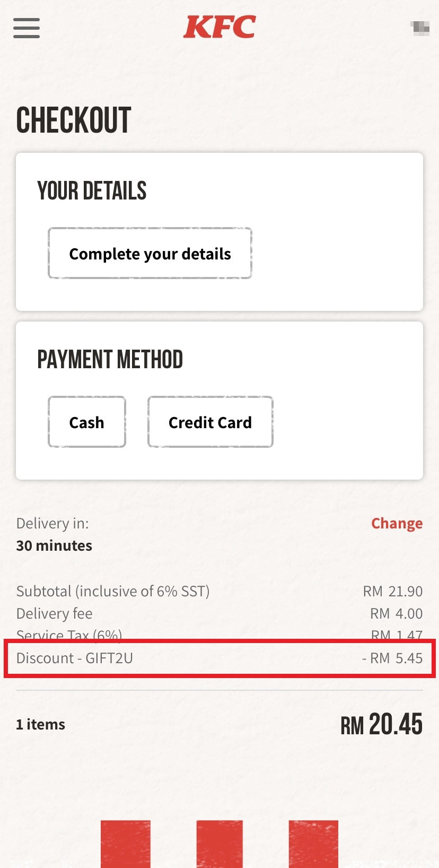Click the RM 20.45 total amount
Viewport: 439px width, 868px height.
click(381, 724)
